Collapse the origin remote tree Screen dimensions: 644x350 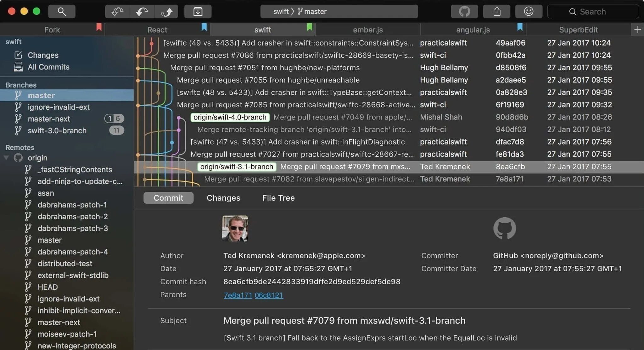6,158
